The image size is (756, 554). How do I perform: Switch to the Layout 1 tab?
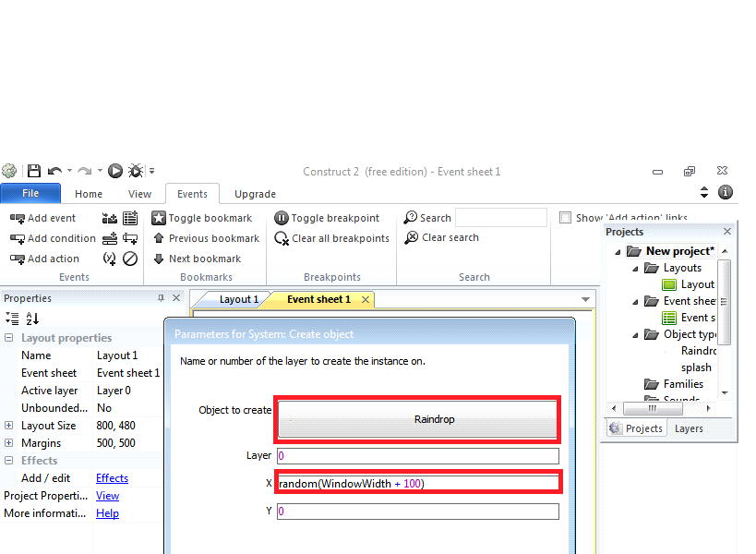coord(239,299)
